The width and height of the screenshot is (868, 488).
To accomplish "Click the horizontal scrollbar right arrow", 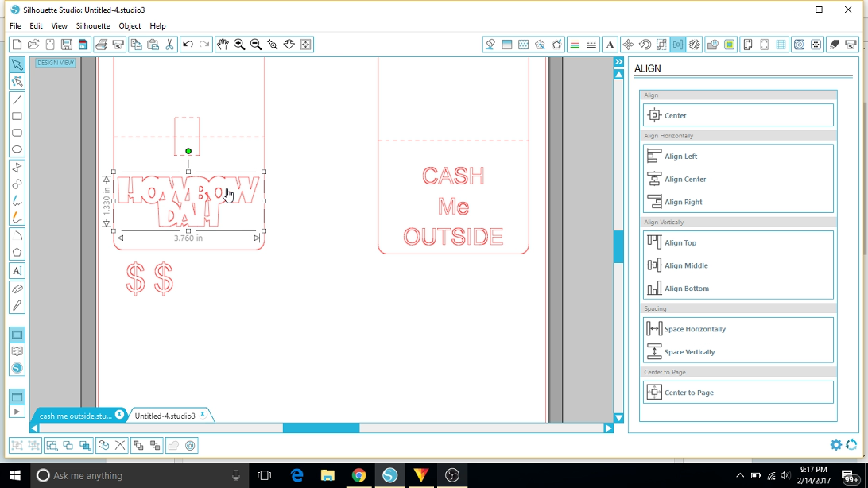I will (608, 428).
